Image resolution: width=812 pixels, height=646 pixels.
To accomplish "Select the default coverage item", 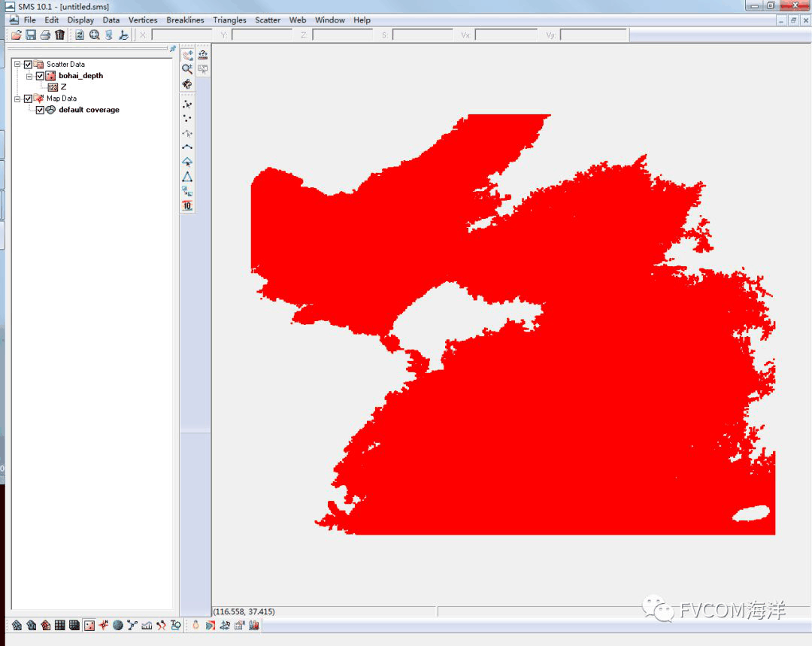I will (89, 110).
